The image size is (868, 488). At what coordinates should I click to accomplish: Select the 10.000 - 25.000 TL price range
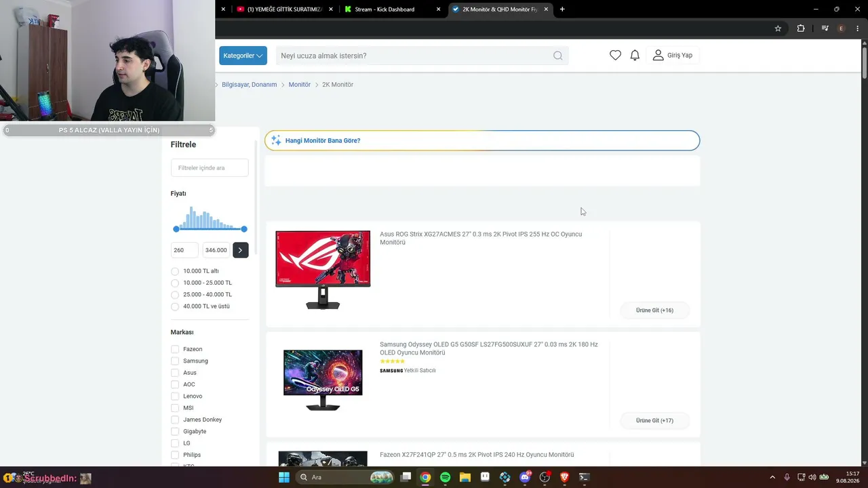(x=175, y=283)
